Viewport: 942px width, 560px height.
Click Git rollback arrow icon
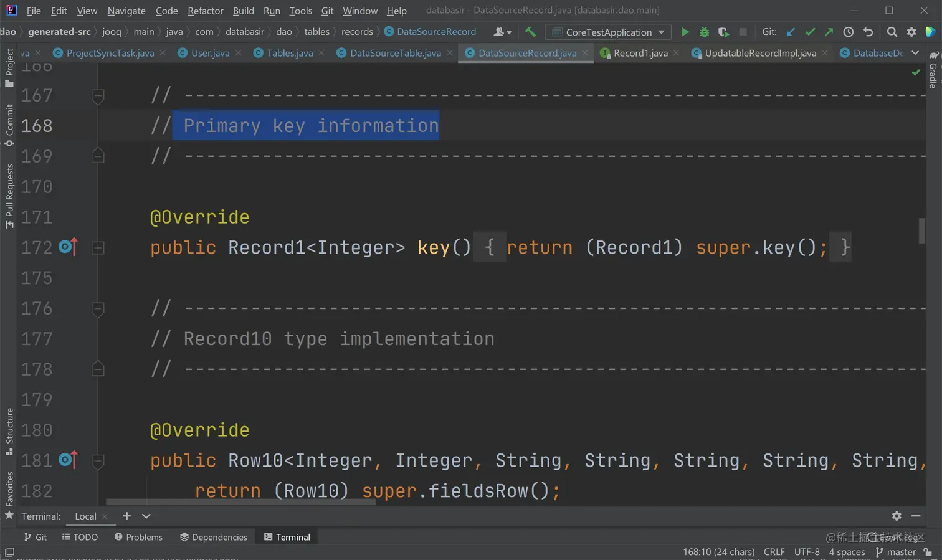pos(868,32)
